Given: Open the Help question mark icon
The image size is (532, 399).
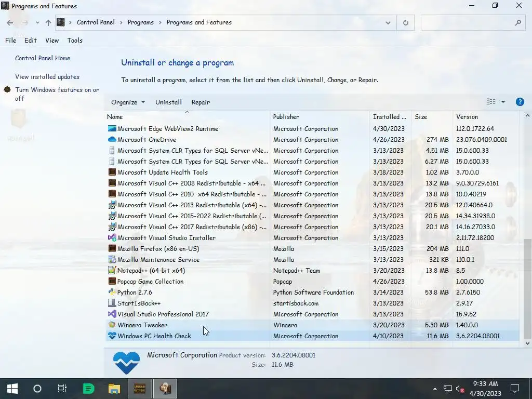Looking at the screenshot, I should pos(520,102).
